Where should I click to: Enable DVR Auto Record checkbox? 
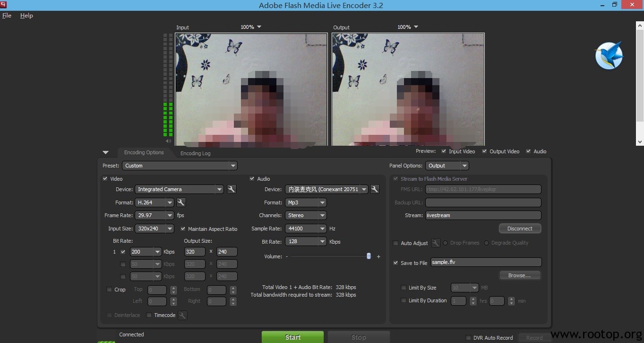pos(468,338)
